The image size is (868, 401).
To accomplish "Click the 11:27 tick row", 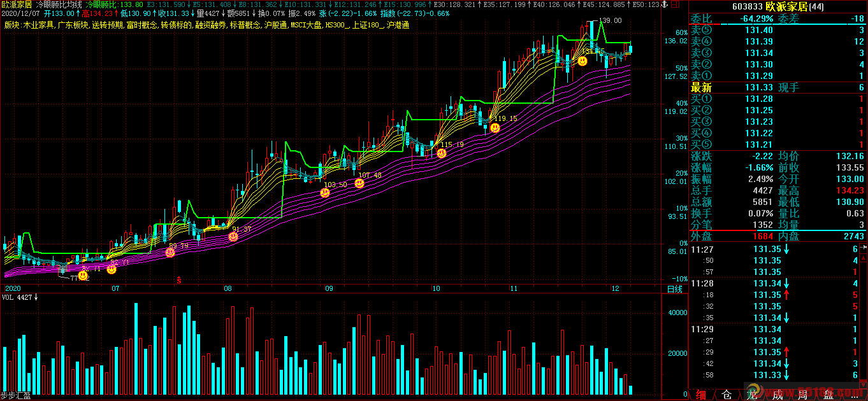I will pos(775,249).
